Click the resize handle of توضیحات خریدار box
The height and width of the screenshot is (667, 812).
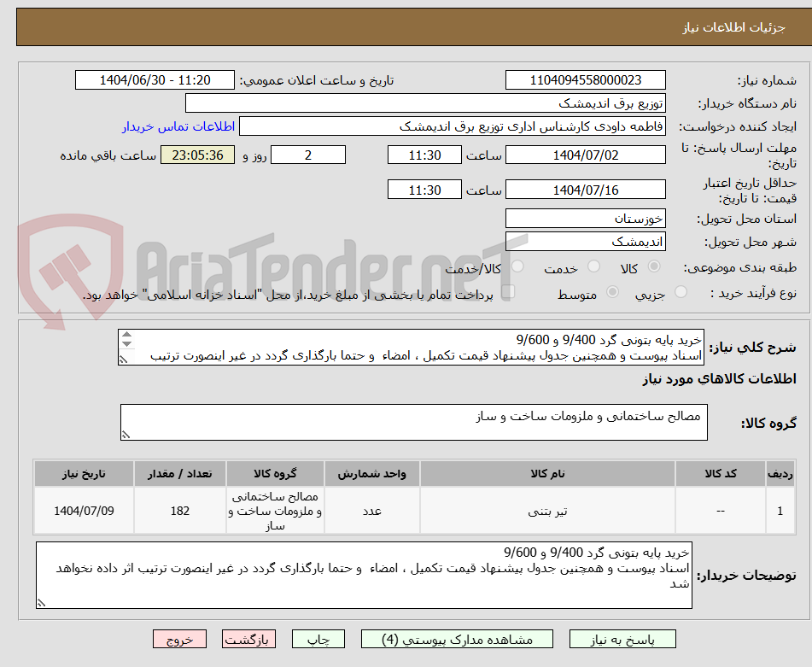coord(41,602)
